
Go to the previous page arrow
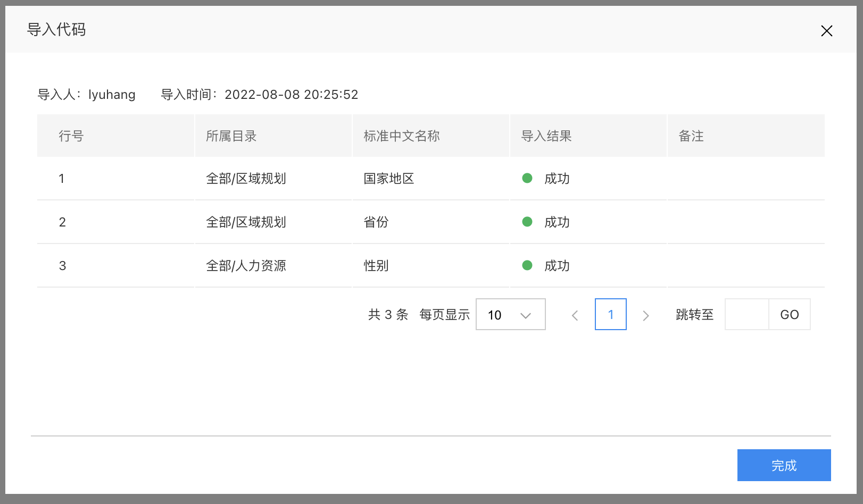tap(575, 315)
